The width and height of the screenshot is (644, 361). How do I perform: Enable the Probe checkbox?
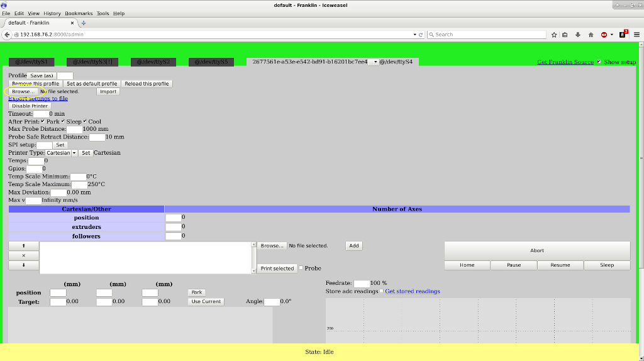pos(301,268)
